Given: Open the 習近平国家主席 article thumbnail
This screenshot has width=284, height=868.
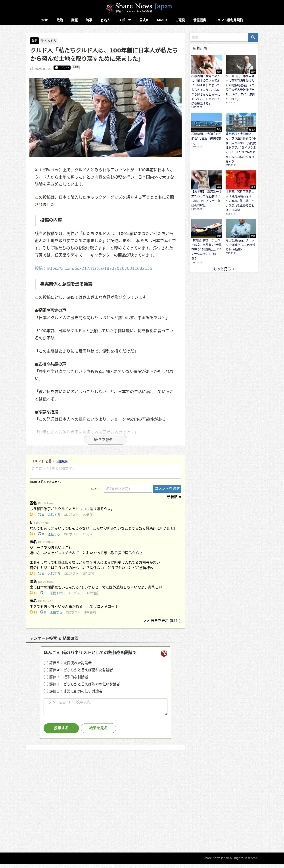Looking at the screenshot, I should (241, 180).
